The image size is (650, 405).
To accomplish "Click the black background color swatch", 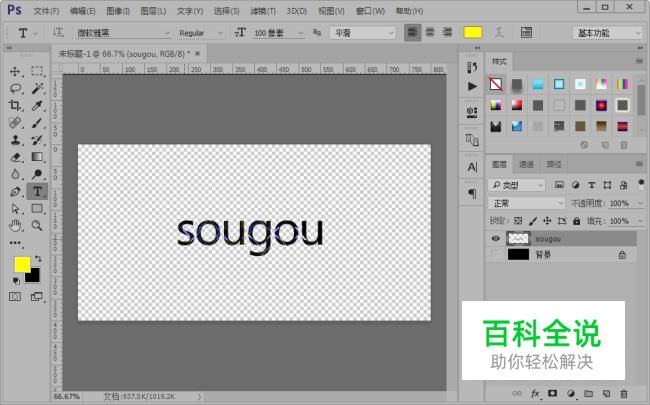I will 34,277.
